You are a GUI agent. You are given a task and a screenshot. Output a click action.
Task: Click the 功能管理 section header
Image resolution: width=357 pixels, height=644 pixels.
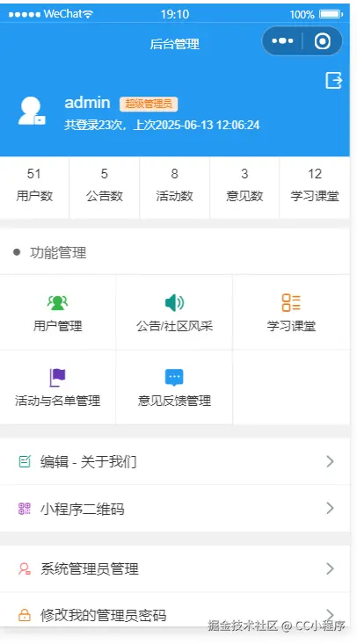coord(58,252)
